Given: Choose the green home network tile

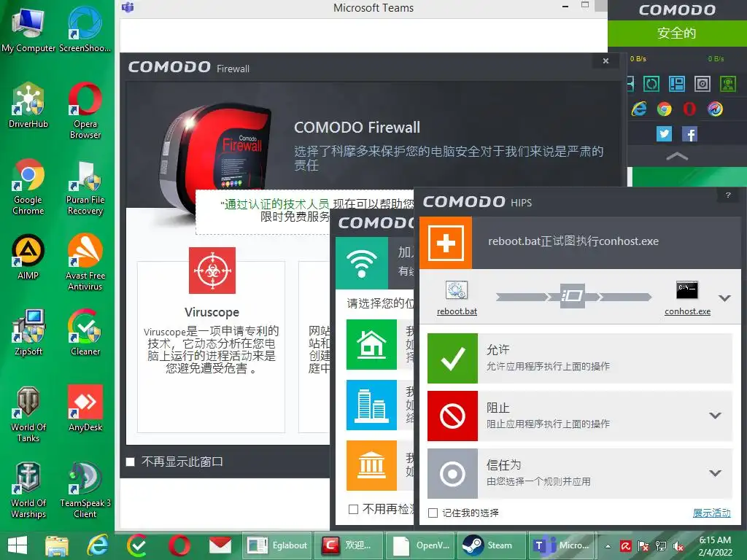Looking at the screenshot, I should pyautogui.click(x=371, y=344).
